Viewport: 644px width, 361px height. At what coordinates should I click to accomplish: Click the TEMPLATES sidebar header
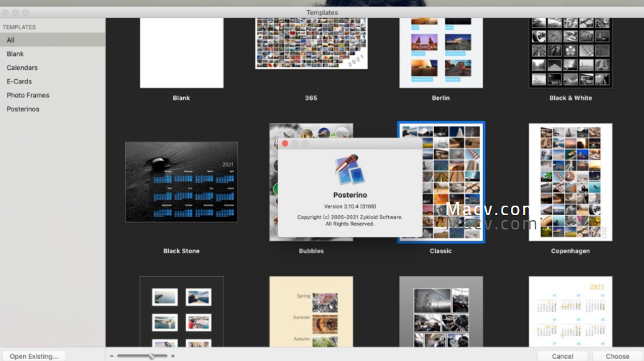click(x=19, y=27)
